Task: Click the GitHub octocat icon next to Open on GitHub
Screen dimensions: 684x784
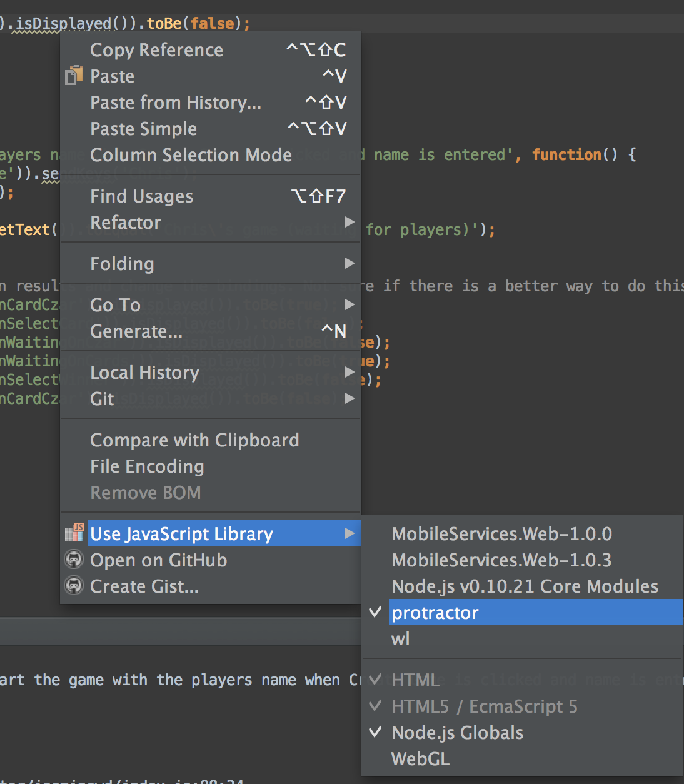Action: (x=73, y=559)
